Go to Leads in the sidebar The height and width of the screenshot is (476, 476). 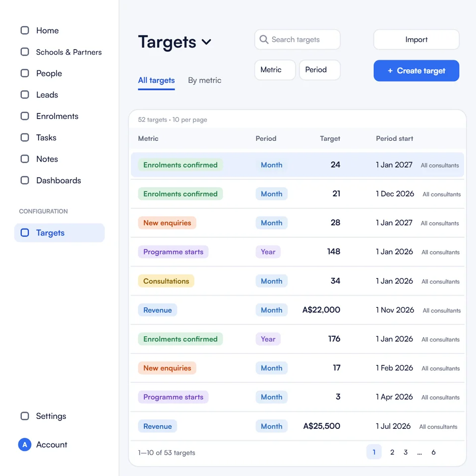pos(47,95)
